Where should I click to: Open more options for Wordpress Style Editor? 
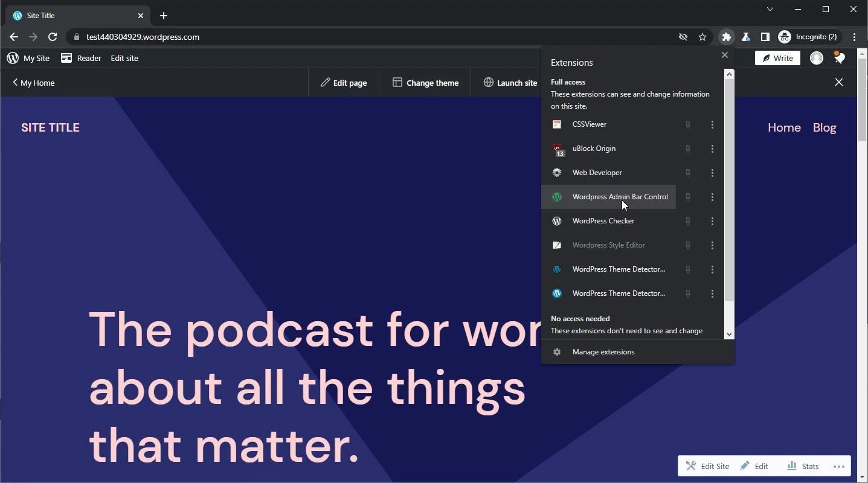pos(712,245)
